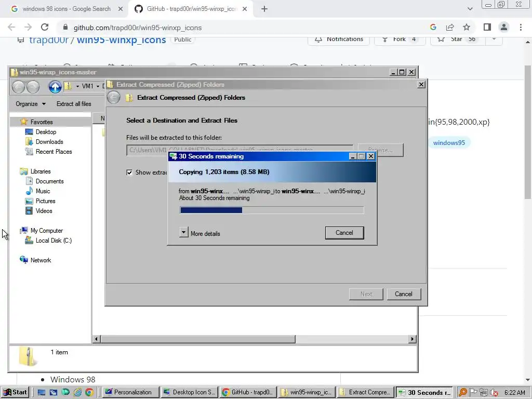532x399 pixels.
Task: Open Chrome tab search dropdown
Action: [470, 9]
